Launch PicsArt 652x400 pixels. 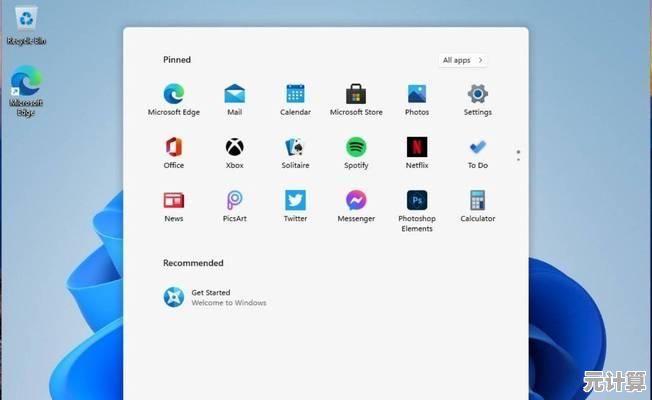[235, 201]
